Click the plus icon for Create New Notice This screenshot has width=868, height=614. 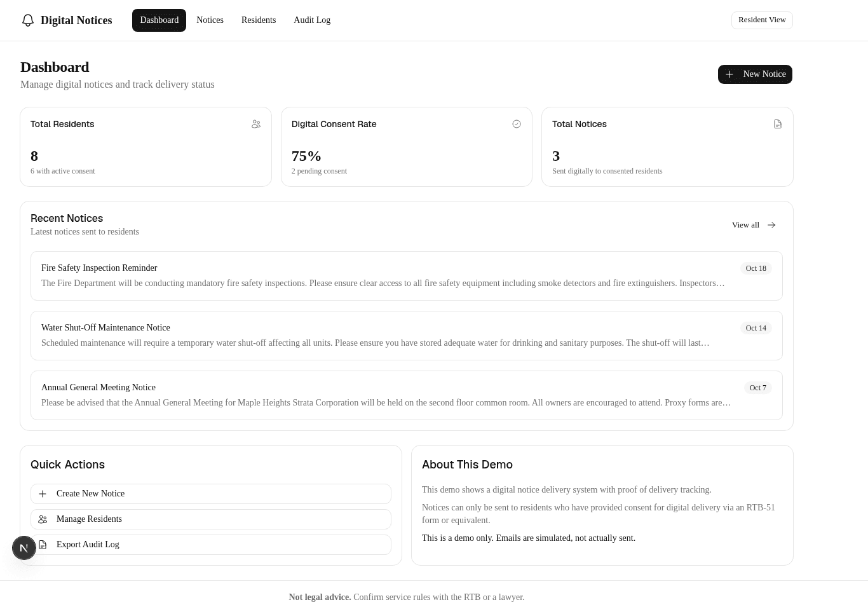coord(43,494)
